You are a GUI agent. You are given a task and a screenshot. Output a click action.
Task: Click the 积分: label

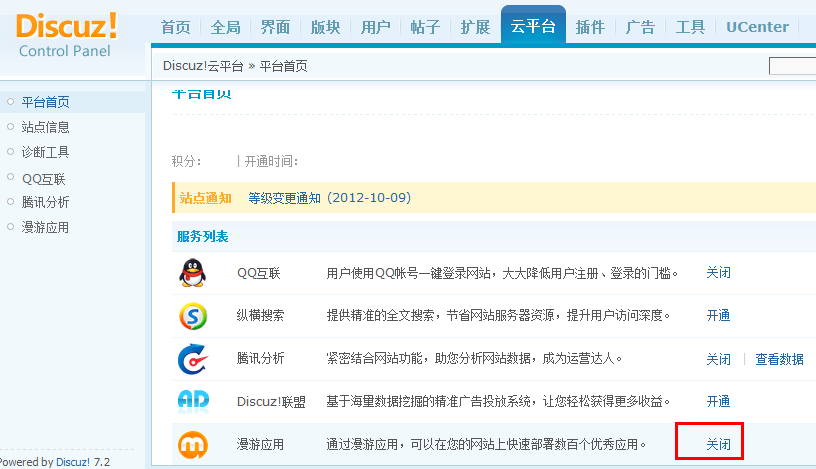coord(186,161)
